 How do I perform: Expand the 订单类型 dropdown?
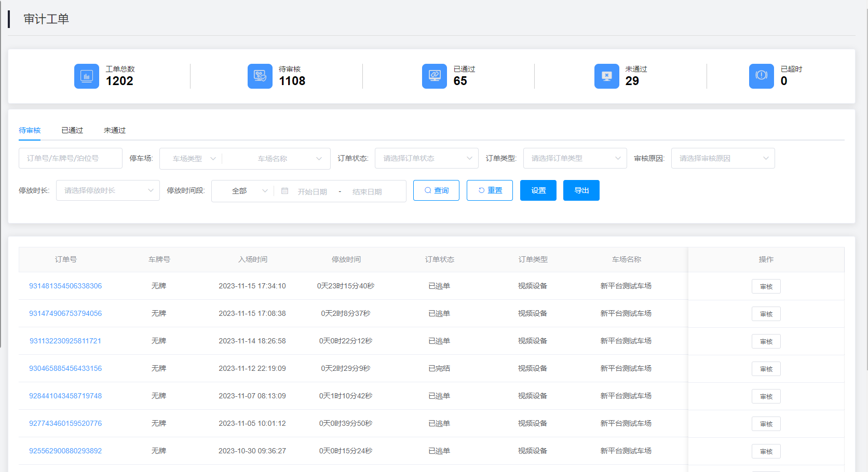pos(575,158)
